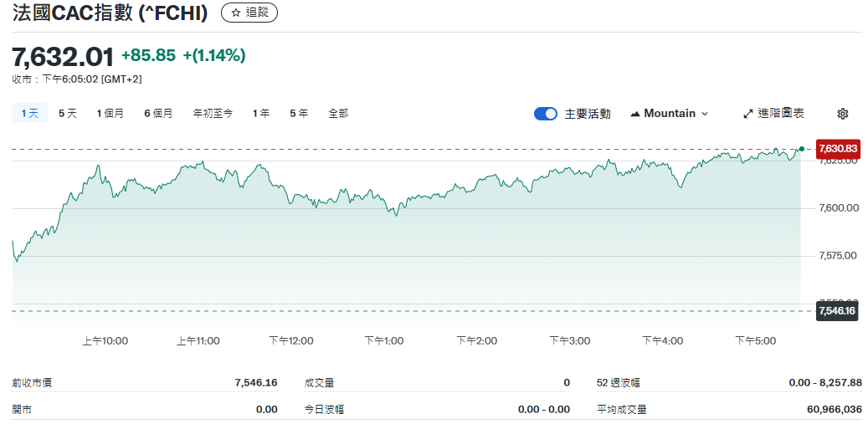Click the 52 週波幅 label
The image size is (868, 424).
tap(619, 382)
